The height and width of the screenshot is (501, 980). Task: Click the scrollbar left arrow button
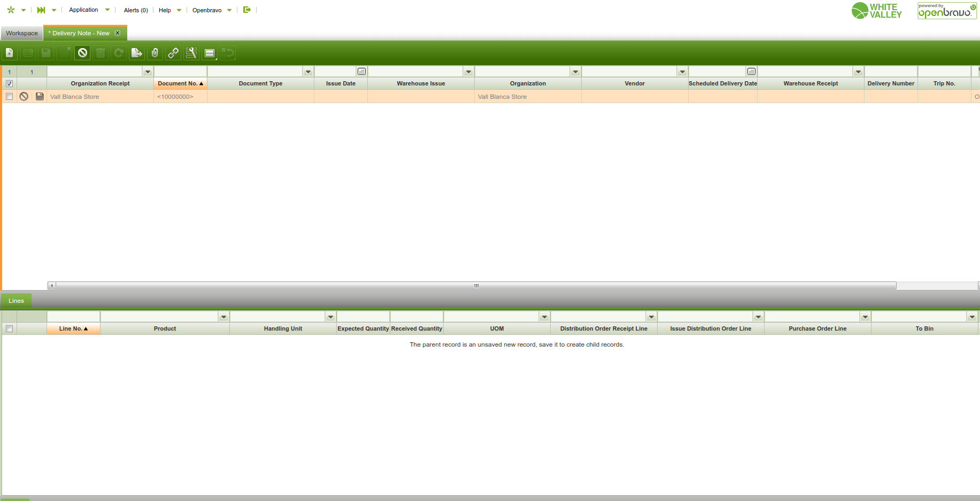52,286
